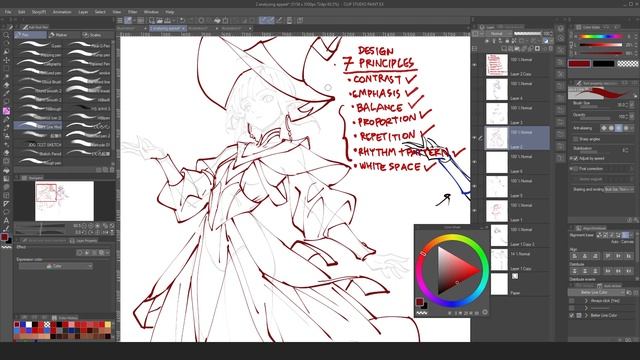Open the File menu
Viewport: 640px width, 360px height.
[x=7, y=12]
